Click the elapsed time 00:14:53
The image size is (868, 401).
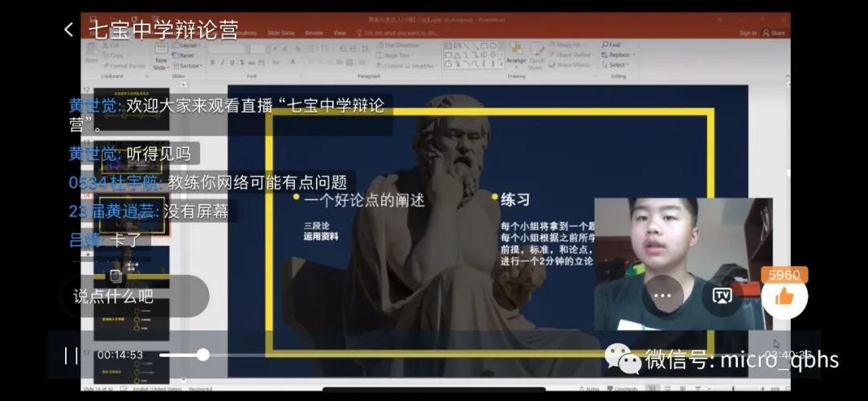(x=120, y=355)
